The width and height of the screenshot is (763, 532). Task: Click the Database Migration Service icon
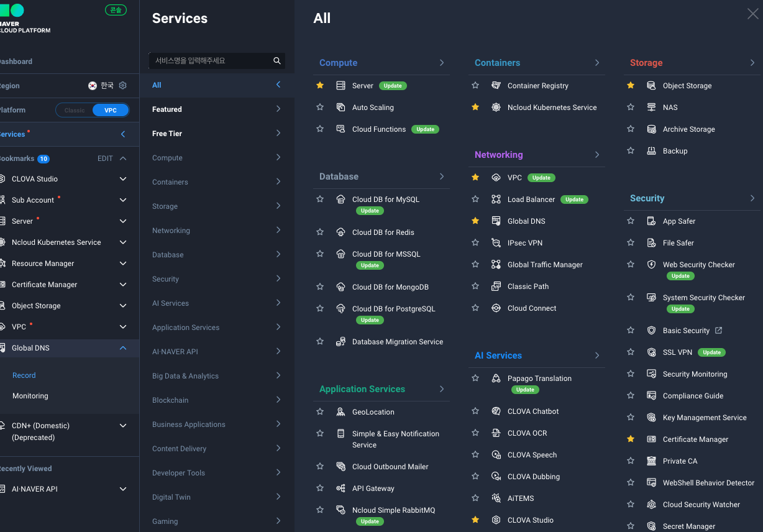click(340, 342)
